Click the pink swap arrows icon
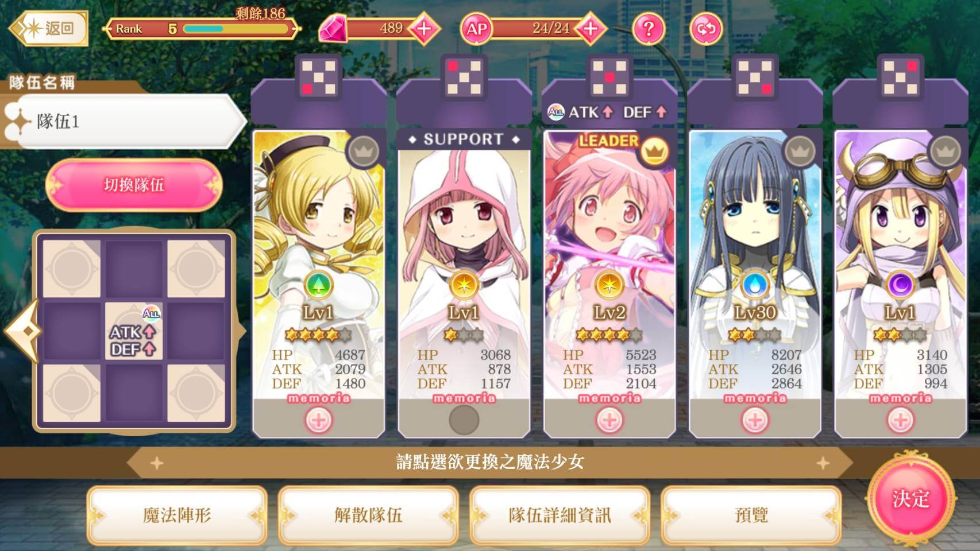 tap(706, 28)
